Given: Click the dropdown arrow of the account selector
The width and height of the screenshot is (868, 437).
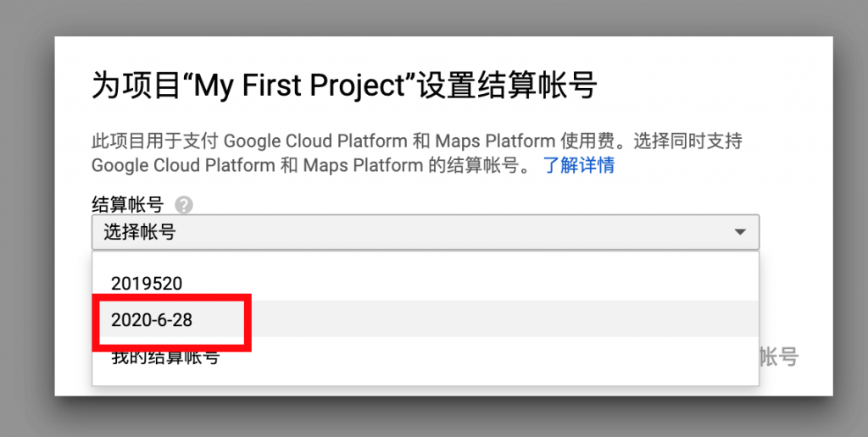Looking at the screenshot, I should [740, 232].
